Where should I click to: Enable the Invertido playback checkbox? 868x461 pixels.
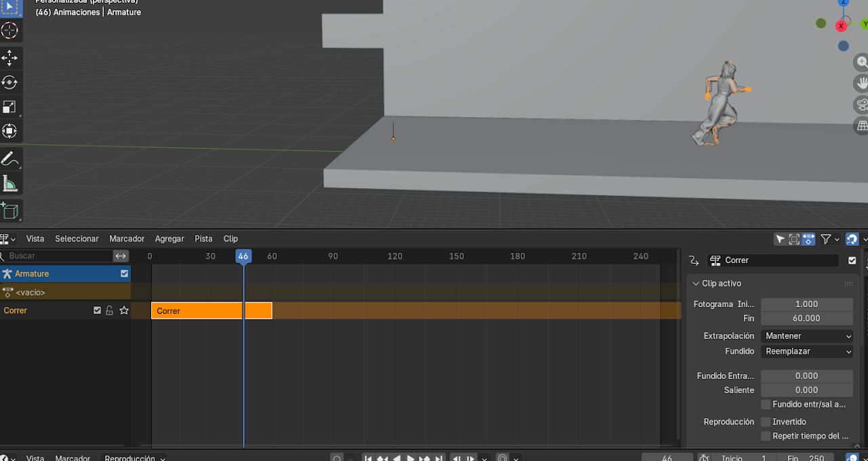(766, 422)
